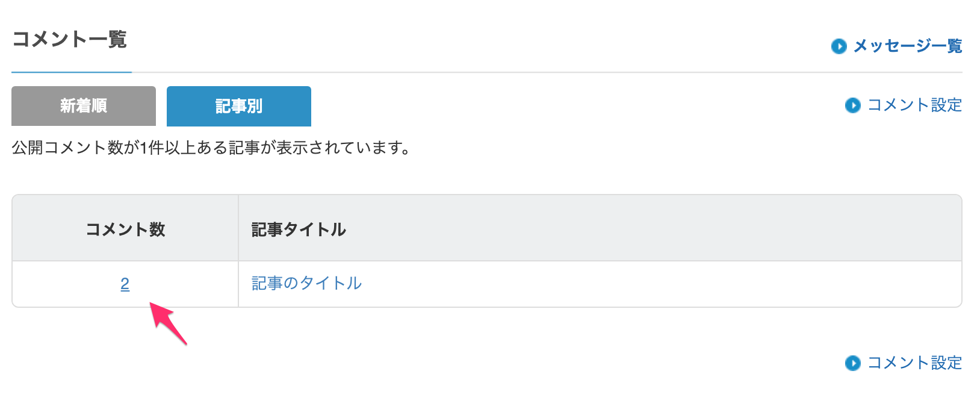980x406 pixels.
Task: Click the 公開コメント数 description text
Action: 211,148
